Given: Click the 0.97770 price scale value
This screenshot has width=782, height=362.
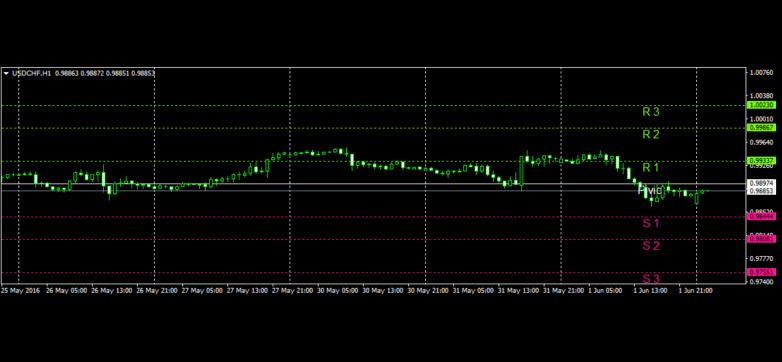Looking at the screenshot, I should [x=762, y=259].
